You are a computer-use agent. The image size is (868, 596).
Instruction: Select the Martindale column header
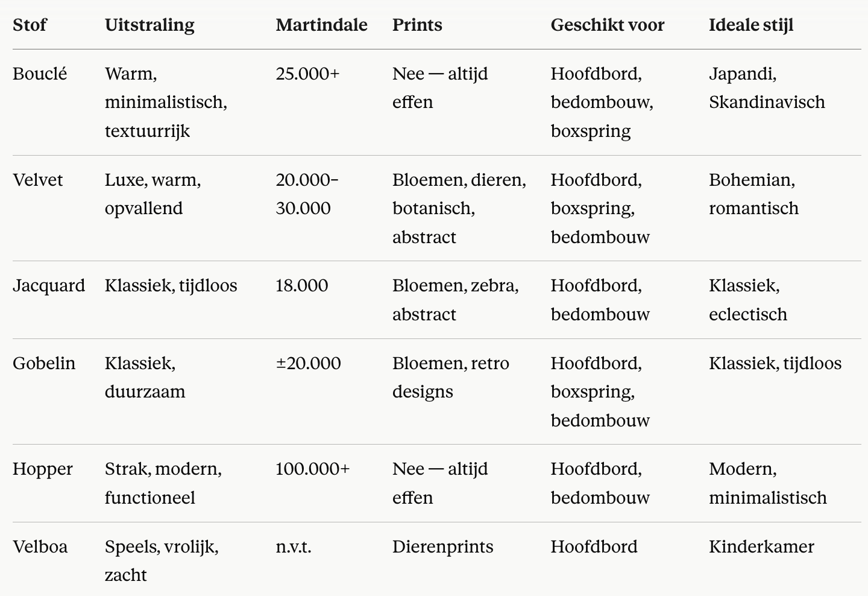click(321, 25)
